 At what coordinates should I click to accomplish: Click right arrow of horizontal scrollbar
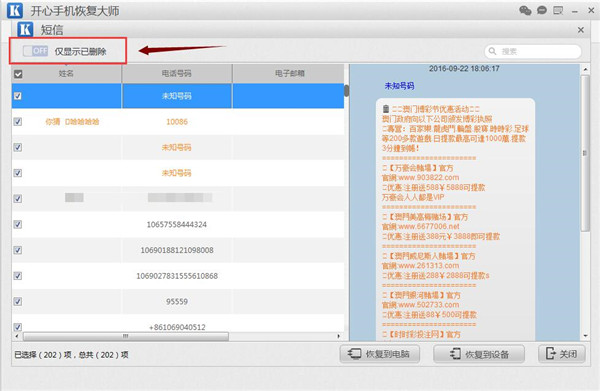tap(339, 336)
